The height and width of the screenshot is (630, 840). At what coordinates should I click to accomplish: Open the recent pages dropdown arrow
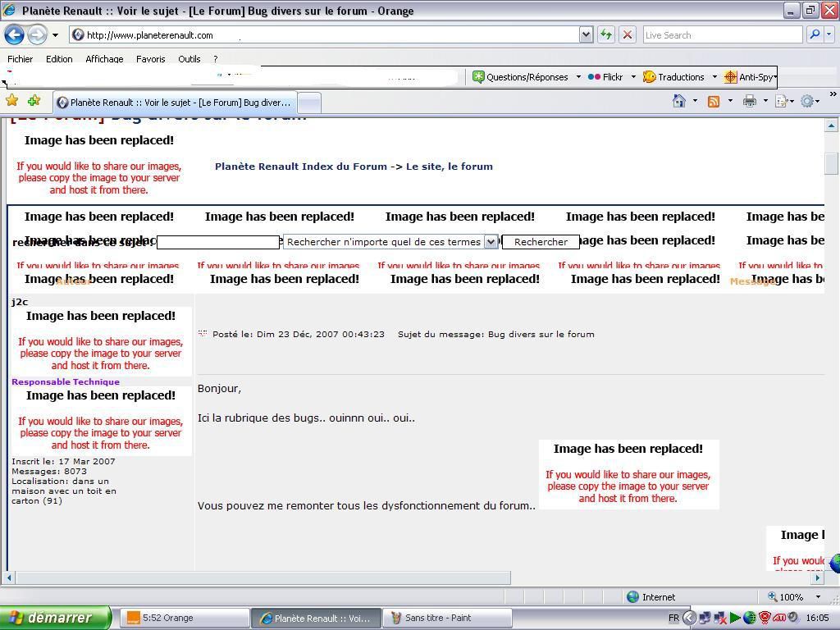pyautogui.click(x=55, y=35)
